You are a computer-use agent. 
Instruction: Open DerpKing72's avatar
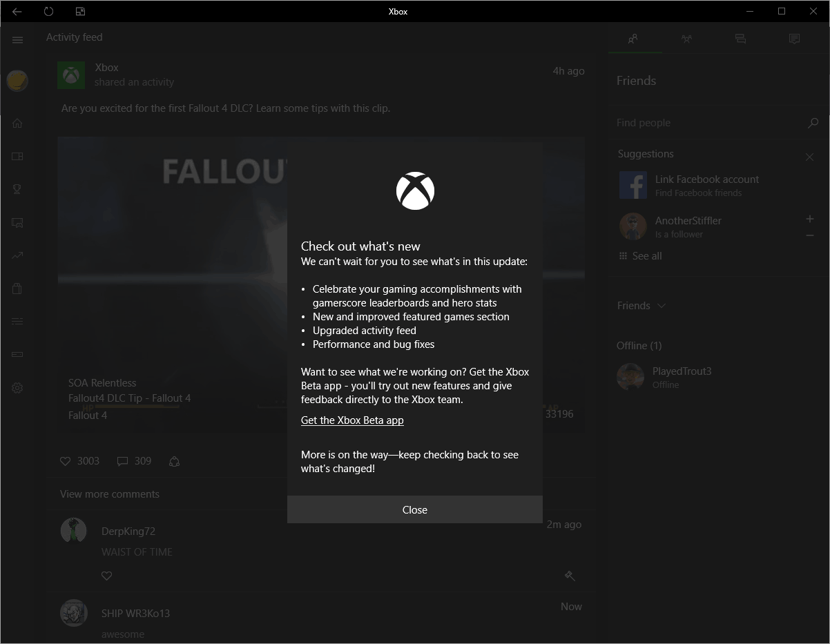coord(73,531)
